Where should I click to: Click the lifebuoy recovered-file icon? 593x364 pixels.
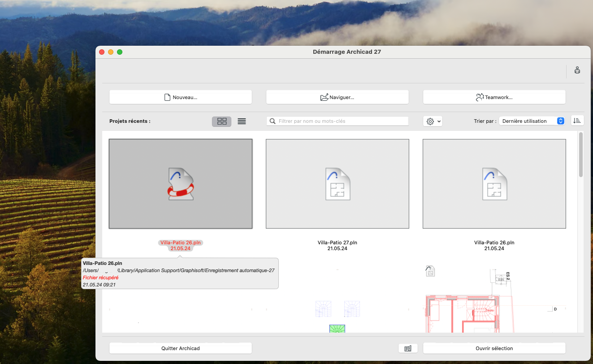181,184
